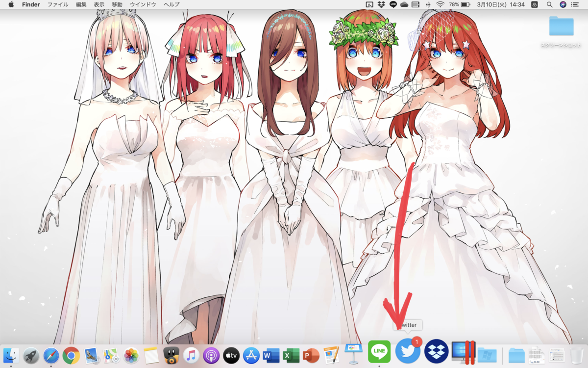Open the blue folder stack beside the Dock divider
588x368 pixels.
click(516, 355)
